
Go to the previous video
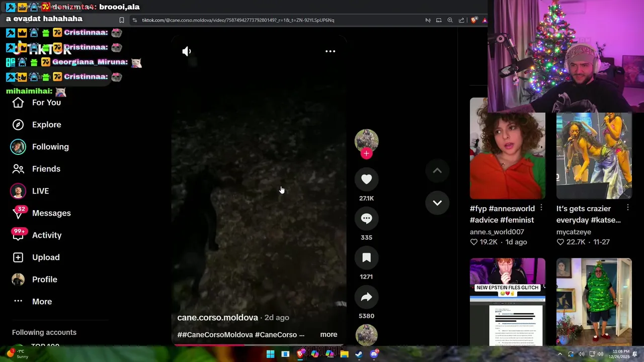[437, 171]
